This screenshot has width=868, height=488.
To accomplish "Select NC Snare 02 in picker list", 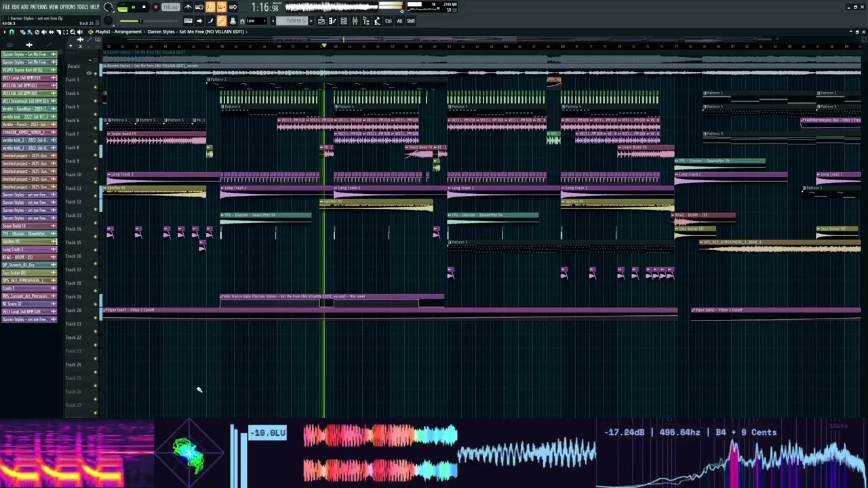I will [x=29, y=304].
